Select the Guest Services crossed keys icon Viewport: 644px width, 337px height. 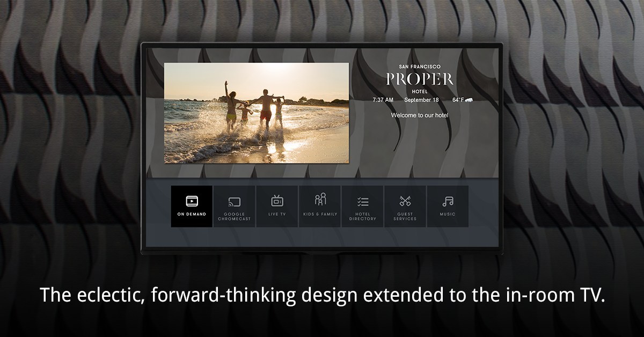click(x=405, y=201)
